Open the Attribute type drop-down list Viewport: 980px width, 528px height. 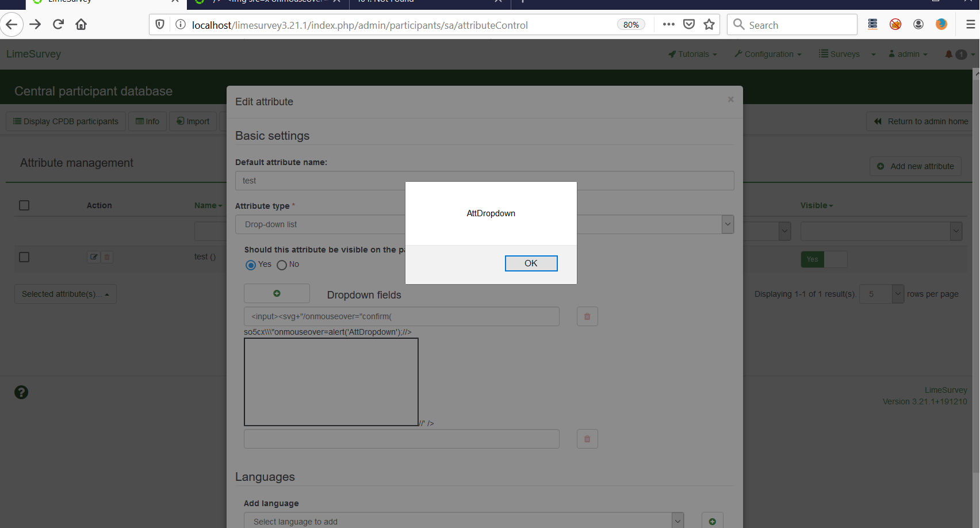(728, 224)
